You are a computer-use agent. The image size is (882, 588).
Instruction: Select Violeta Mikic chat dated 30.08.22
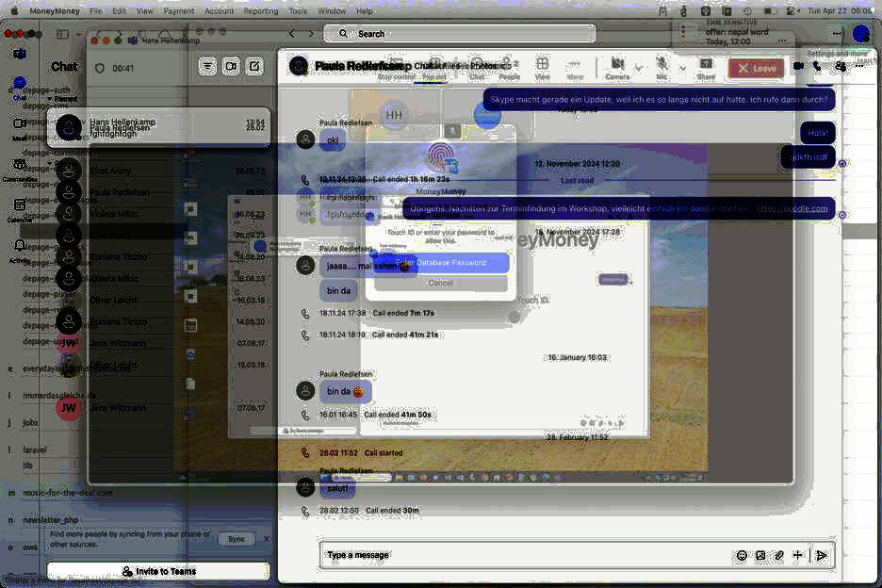pyautogui.click(x=158, y=214)
